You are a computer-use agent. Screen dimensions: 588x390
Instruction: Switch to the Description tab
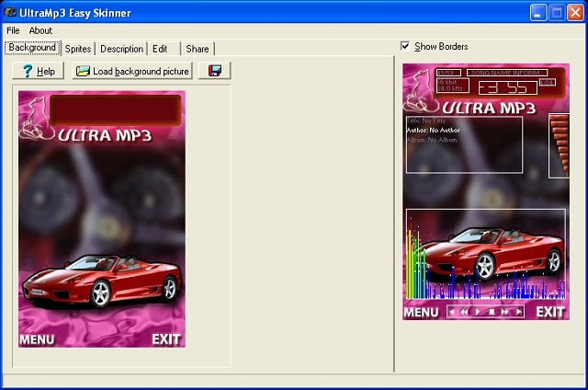pos(121,49)
